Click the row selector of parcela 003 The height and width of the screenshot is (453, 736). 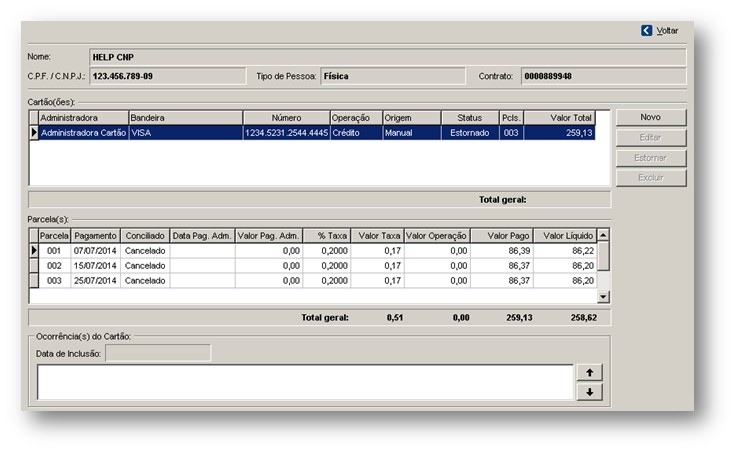[x=34, y=281]
